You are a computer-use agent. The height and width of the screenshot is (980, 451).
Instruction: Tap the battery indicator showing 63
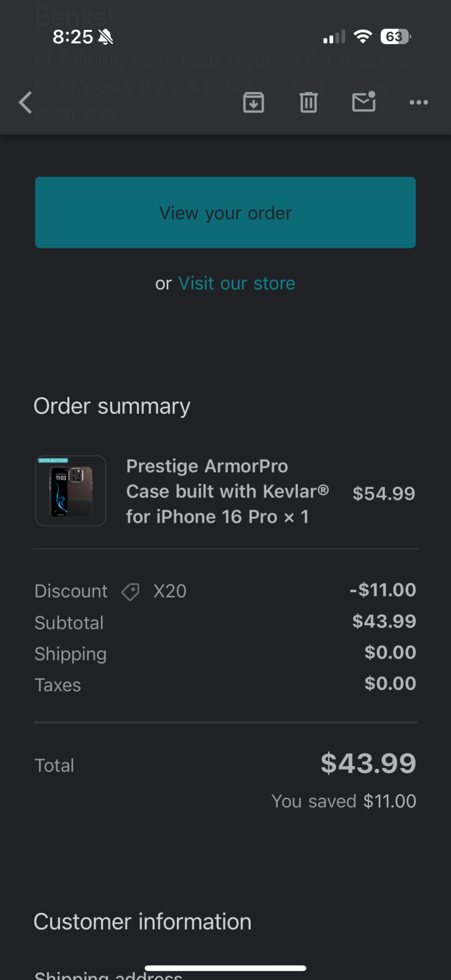(395, 37)
